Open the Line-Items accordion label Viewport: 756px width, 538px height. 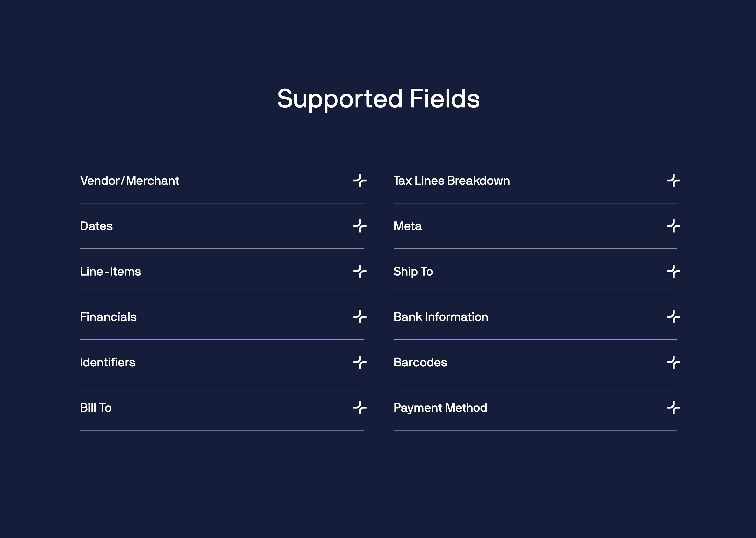click(110, 272)
